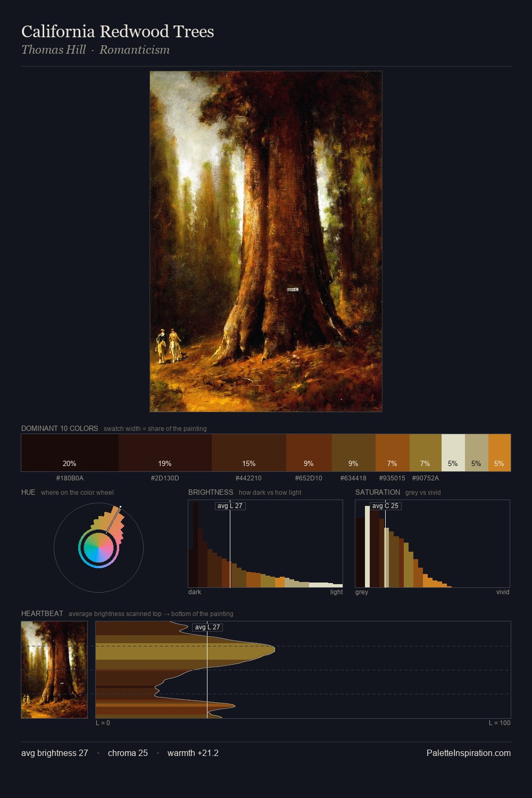Click the hue color wheel chart
The width and height of the screenshot is (532, 798).
point(98,547)
